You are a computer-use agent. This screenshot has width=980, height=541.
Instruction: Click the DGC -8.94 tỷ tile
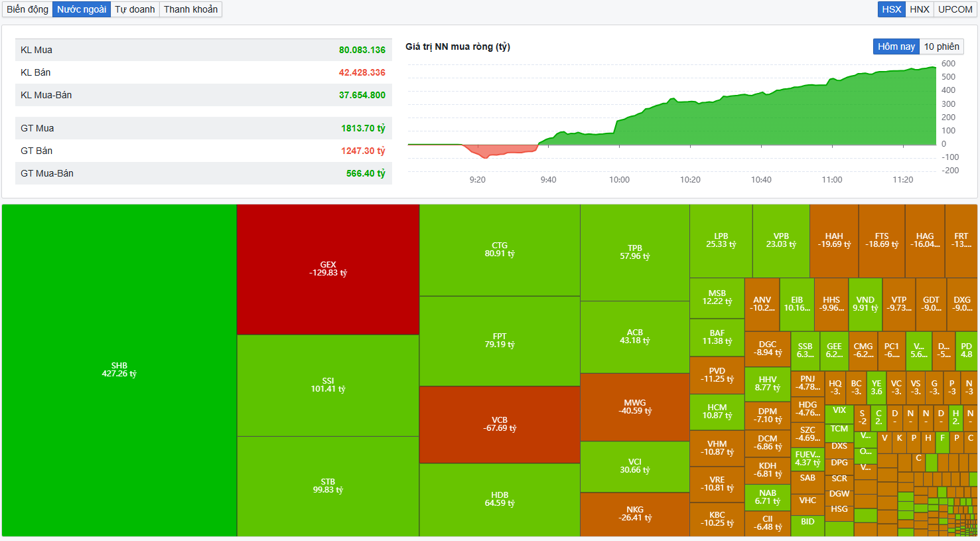[768, 349]
